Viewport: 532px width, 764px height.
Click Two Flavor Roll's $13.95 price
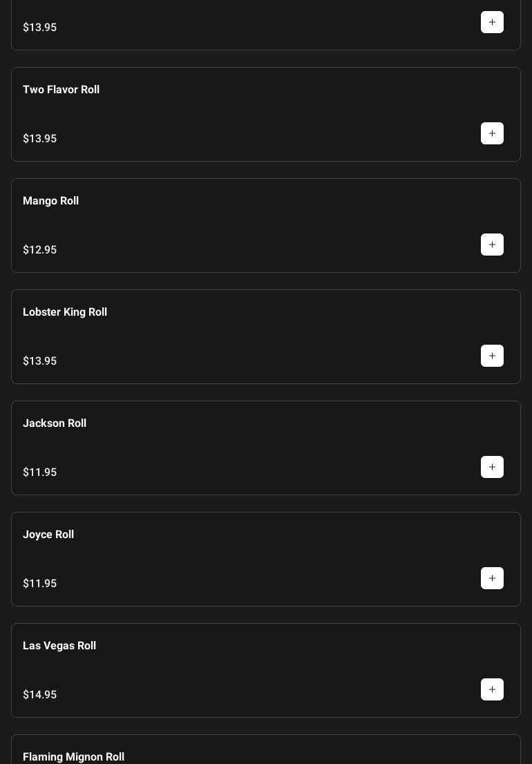click(40, 139)
